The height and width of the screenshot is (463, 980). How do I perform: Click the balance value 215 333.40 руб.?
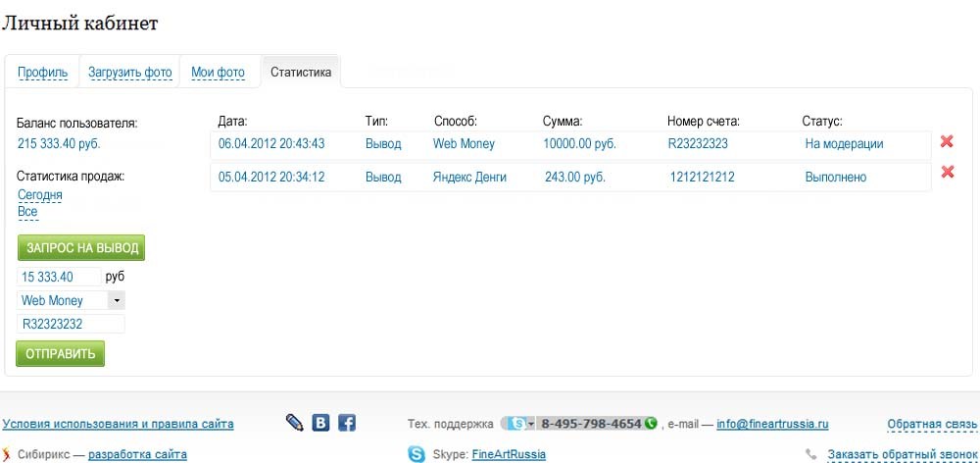[x=59, y=144]
